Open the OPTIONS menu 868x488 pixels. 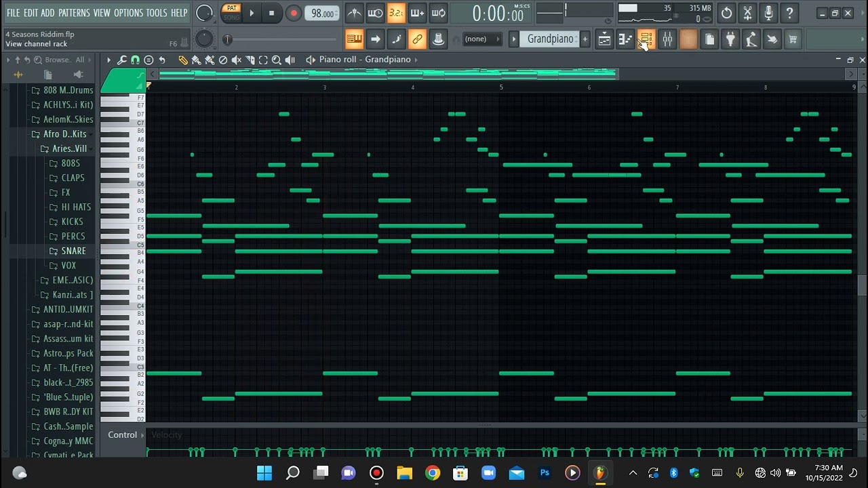pyautogui.click(x=128, y=13)
